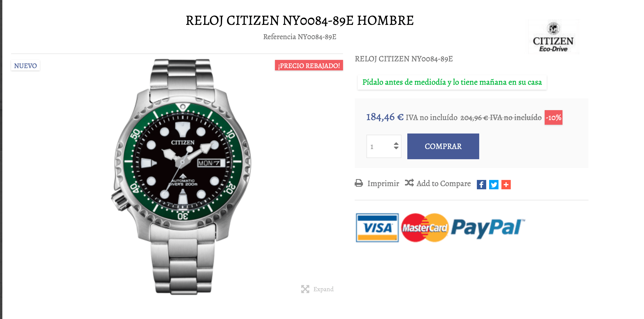Click the MasterCard logo

tap(425, 228)
